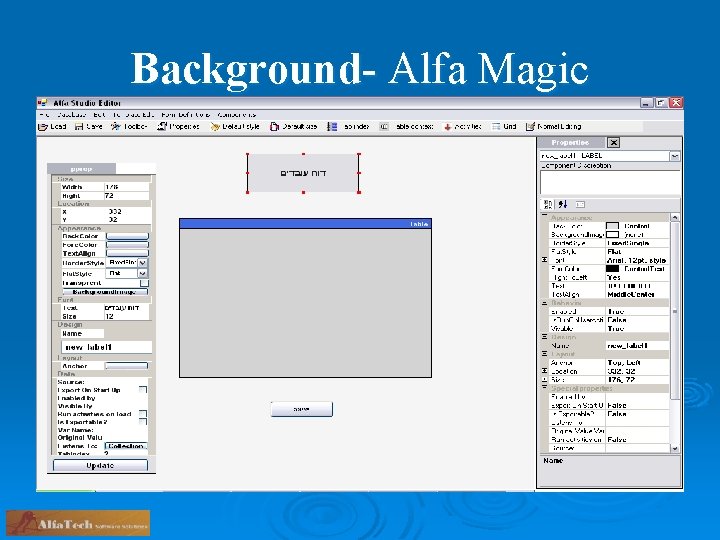
Task: Collapse the Layout category in Properties grid
Action: point(545,354)
